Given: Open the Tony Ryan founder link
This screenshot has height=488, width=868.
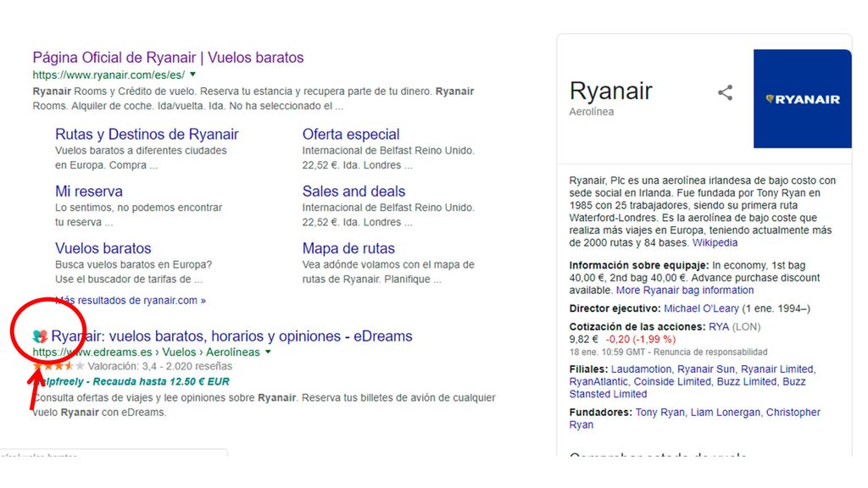Looking at the screenshot, I should (659, 413).
